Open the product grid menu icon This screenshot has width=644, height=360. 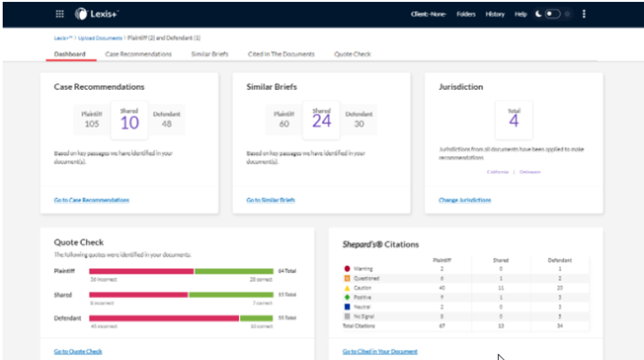click(x=59, y=14)
